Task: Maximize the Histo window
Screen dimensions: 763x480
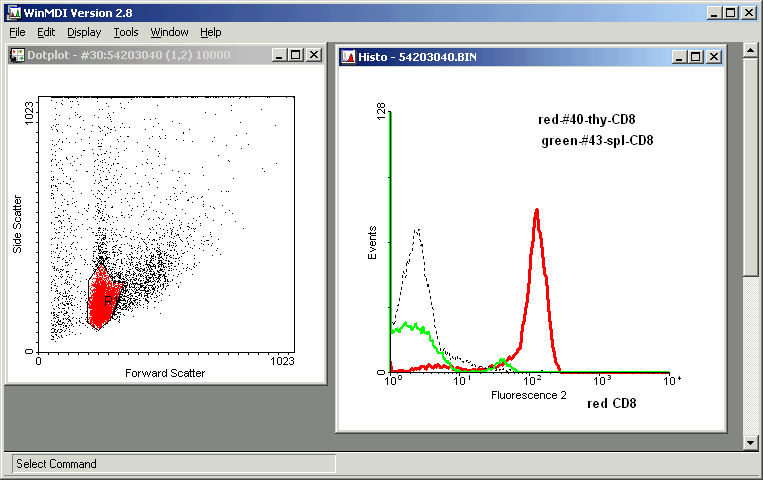Action: pos(696,57)
